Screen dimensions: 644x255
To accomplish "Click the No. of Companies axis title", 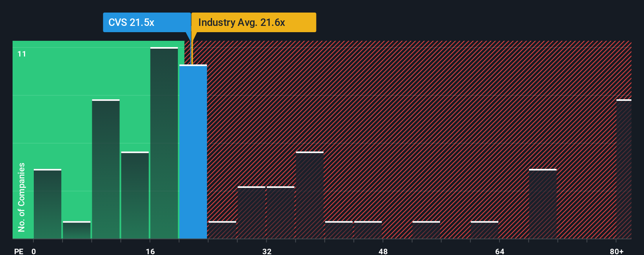I will (x=22, y=197).
